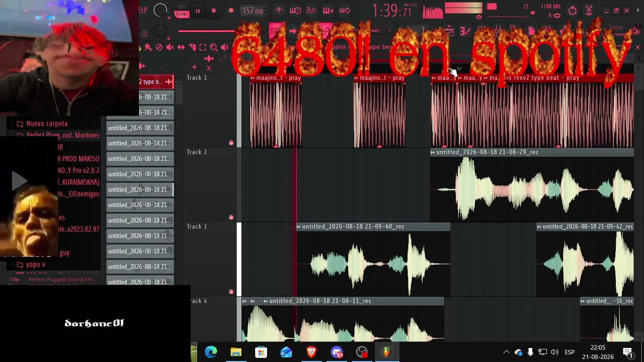Toggle wait for input before recording
This screenshot has width=644, height=362.
[x=295, y=11]
